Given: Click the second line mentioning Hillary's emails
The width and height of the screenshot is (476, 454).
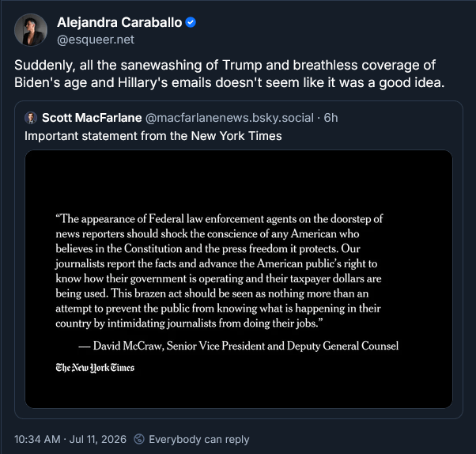Looking at the screenshot, I should pos(229,82).
